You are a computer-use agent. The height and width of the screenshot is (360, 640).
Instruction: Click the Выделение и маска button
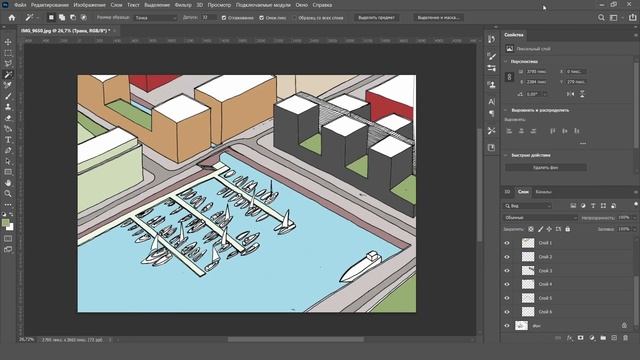(x=438, y=18)
